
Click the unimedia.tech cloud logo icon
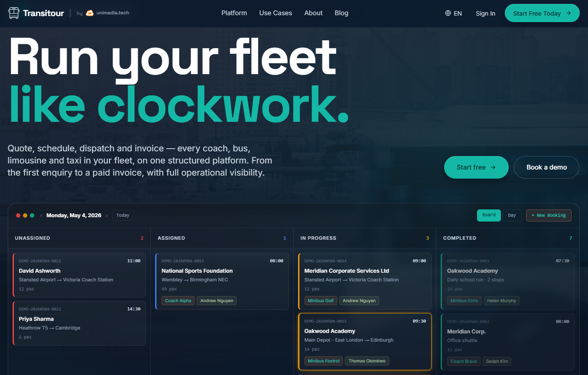pyautogui.click(x=90, y=13)
